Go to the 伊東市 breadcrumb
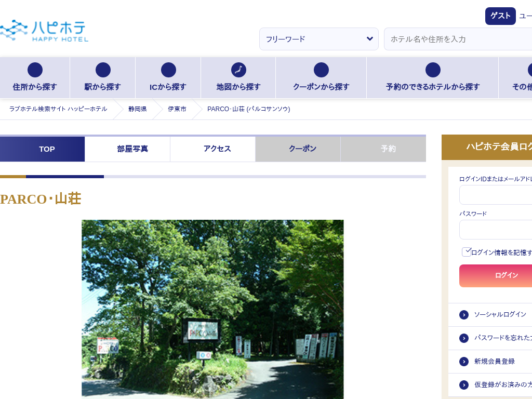Viewport: 532px width, 399px height. coord(177,109)
